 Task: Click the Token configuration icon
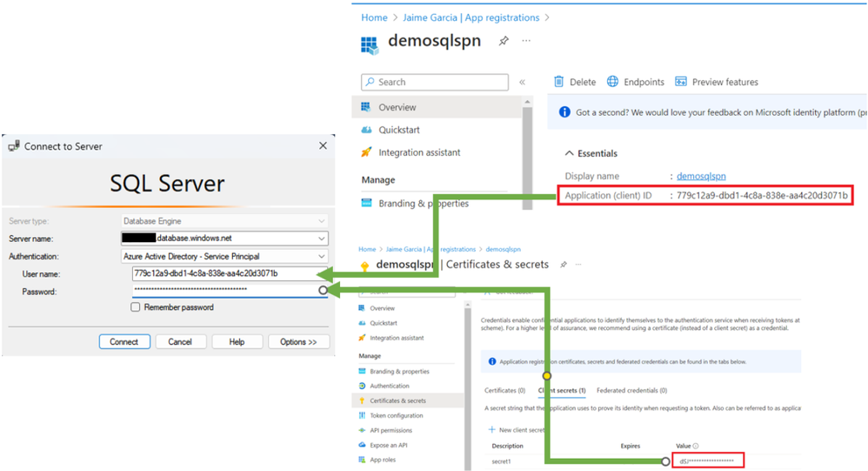[x=362, y=415]
